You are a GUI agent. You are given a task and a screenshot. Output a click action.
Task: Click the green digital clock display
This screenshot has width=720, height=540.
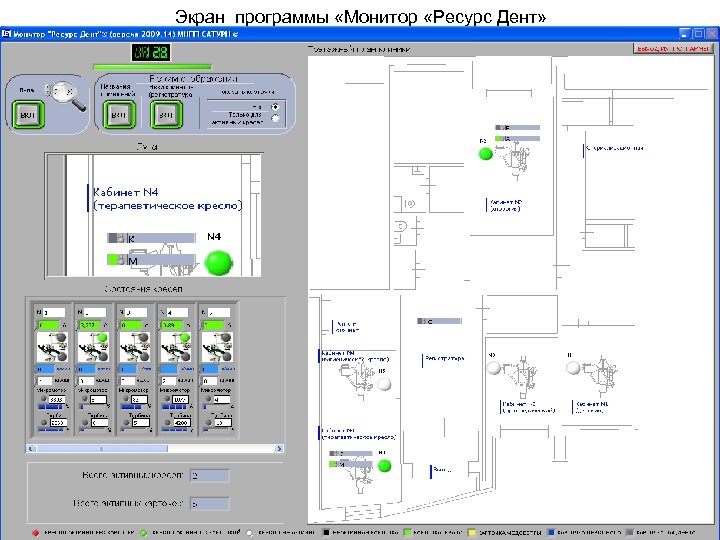(151, 52)
